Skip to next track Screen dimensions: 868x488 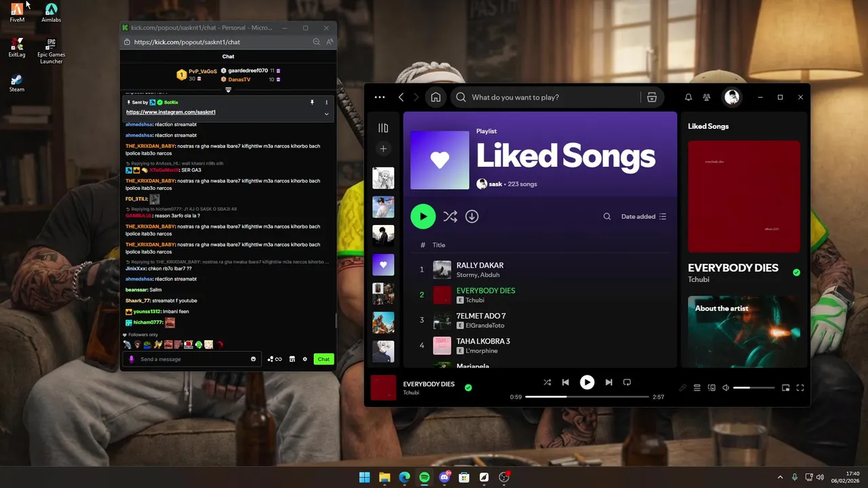point(608,382)
